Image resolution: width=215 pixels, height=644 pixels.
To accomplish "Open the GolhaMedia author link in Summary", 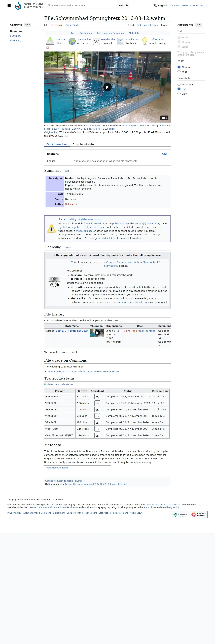I will pyautogui.click(x=72, y=204).
